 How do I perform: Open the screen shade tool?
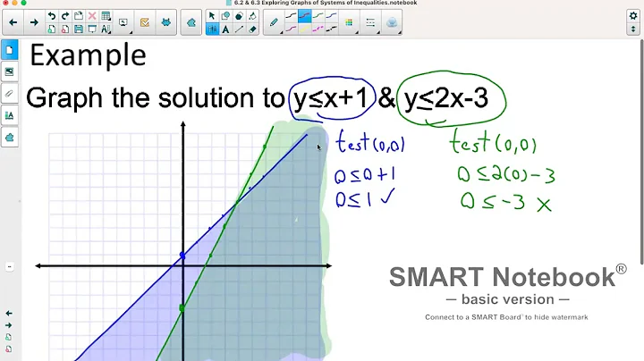(92, 29)
